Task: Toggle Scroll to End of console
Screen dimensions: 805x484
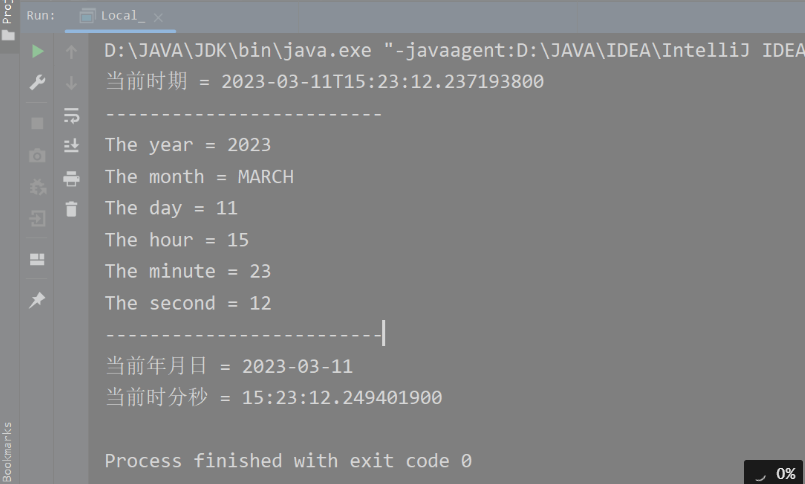Action: [71, 146]
